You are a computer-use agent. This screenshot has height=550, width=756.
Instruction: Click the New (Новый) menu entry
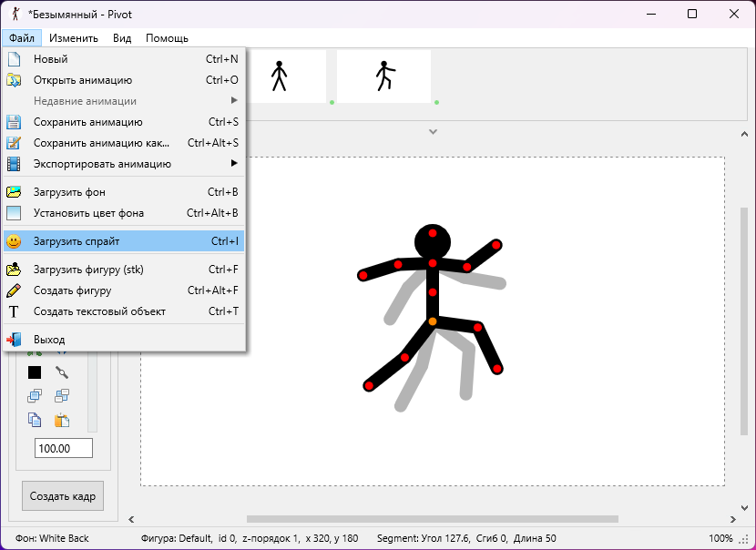(124, 59)
